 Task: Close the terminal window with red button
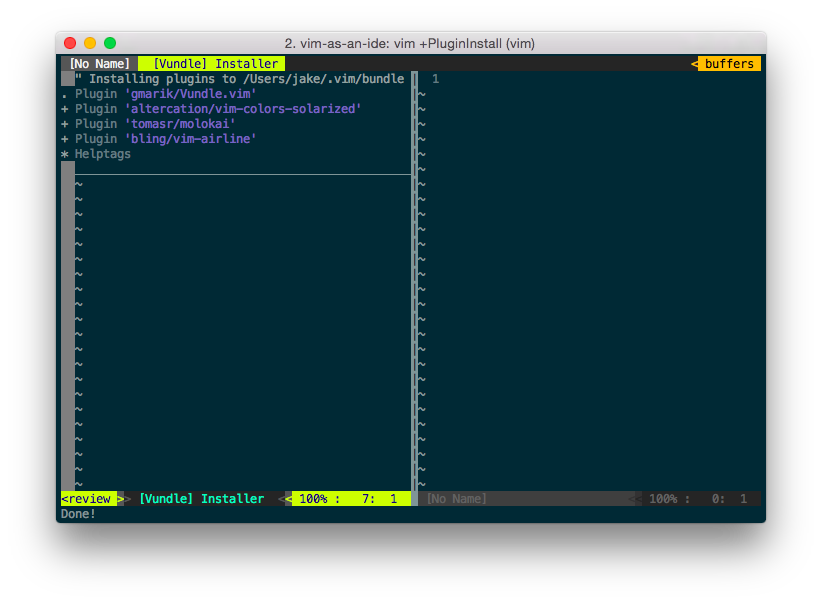(70, 43)
